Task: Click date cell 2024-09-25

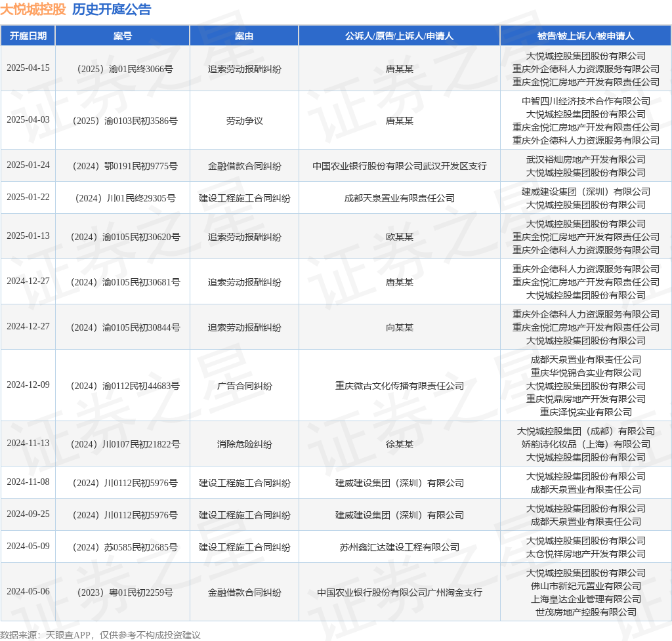Action: point(28,514)
